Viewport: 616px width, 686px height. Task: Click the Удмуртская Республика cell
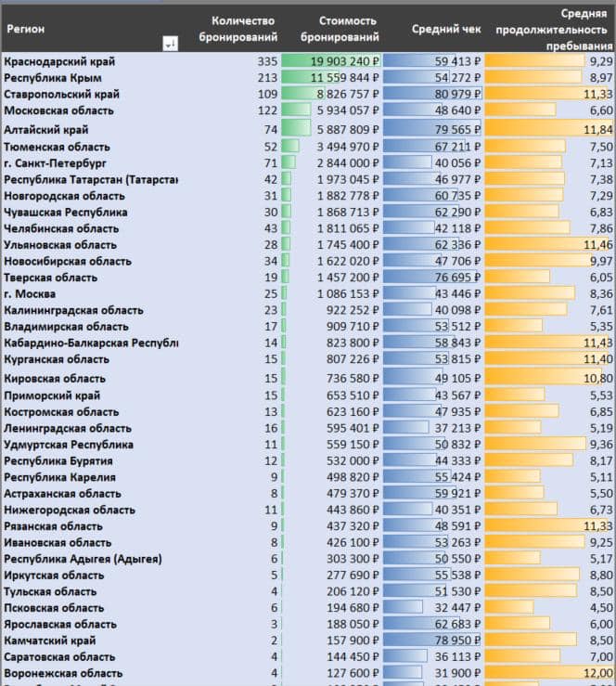69,445
